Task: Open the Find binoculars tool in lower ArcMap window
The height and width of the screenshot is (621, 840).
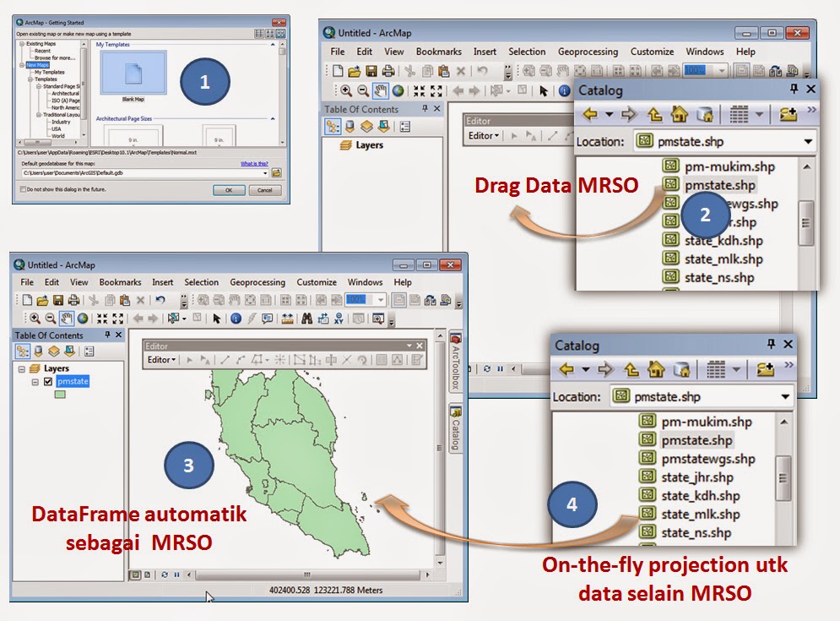Action: 306,319
